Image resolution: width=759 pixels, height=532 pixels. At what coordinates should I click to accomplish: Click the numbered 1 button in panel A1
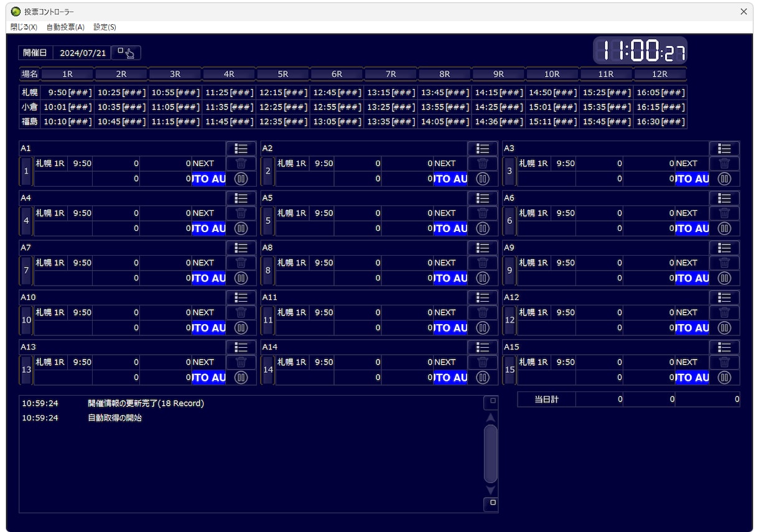[x=26, y=171]
